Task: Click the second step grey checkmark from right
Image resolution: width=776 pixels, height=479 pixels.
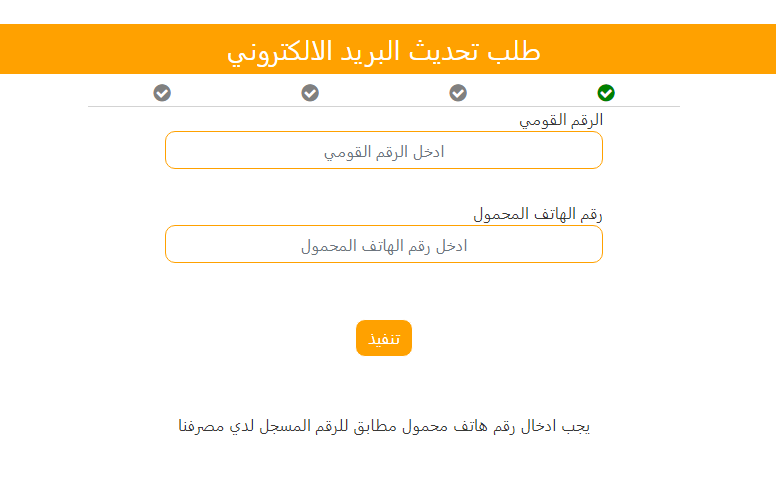Action: coord(458,93)
